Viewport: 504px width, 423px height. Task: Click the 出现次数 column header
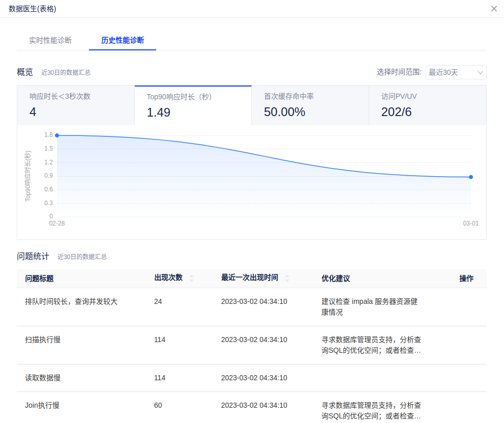point(168,278)
